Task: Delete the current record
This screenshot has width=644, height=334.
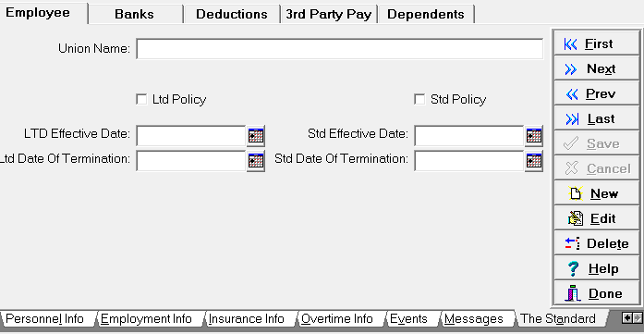Action: pos(597,243)
